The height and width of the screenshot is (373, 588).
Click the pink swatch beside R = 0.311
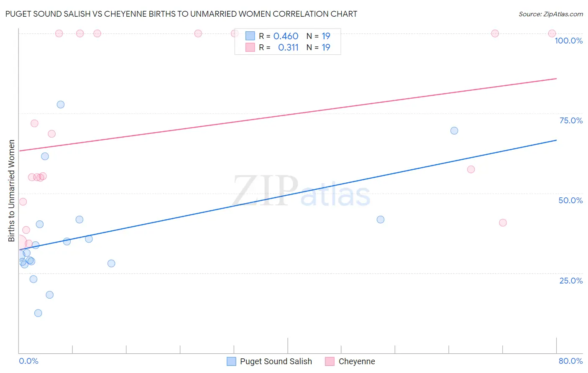tap(250, 47)
